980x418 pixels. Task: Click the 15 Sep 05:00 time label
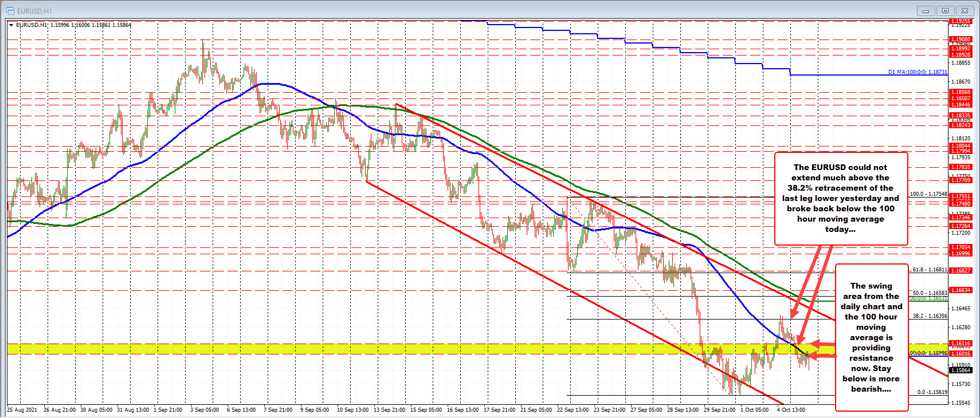[x=426, y=410]
